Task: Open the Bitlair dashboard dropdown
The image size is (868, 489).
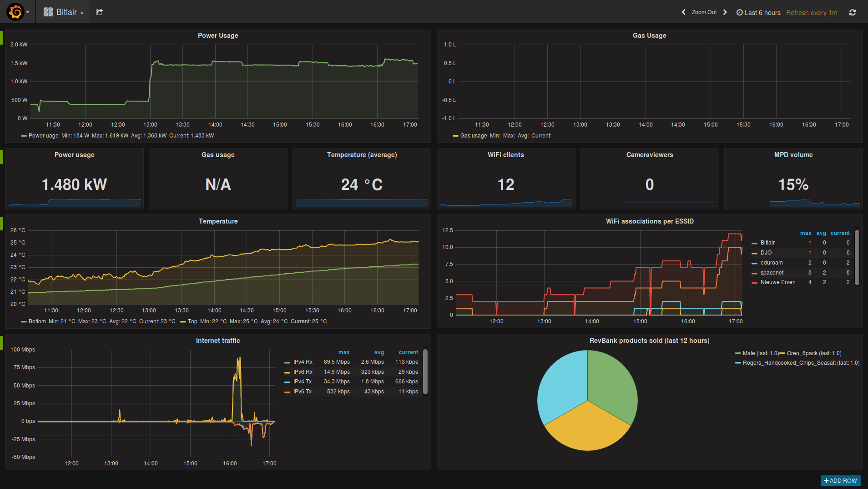Action: 64,12
